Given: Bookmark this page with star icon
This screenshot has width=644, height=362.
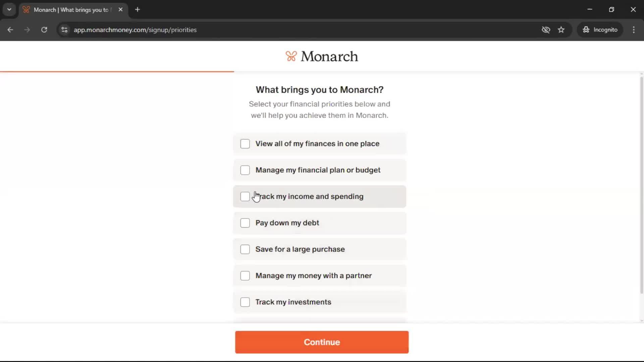Looking at the screenshot, I should (561, 30).
